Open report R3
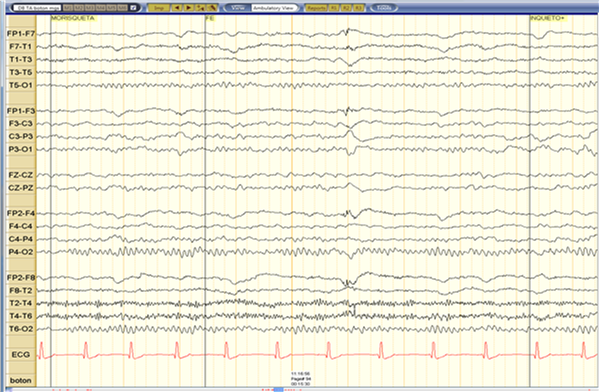 [x=358, y=8]
